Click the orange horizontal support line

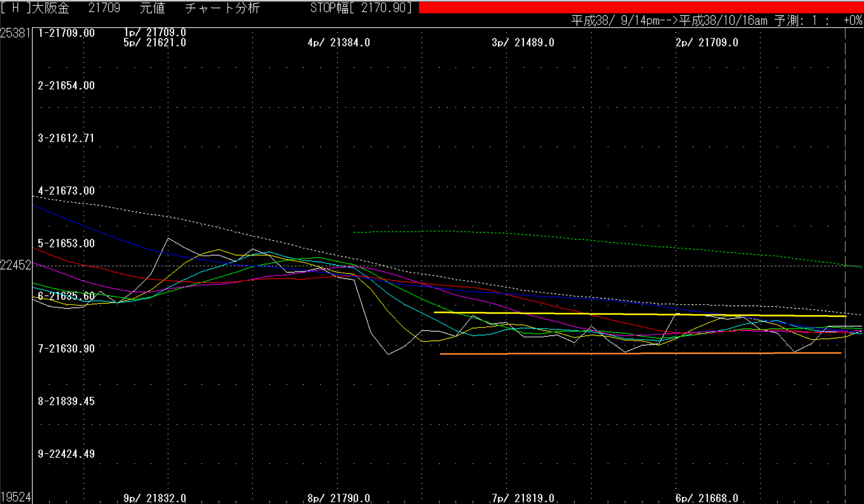point(641,353)
